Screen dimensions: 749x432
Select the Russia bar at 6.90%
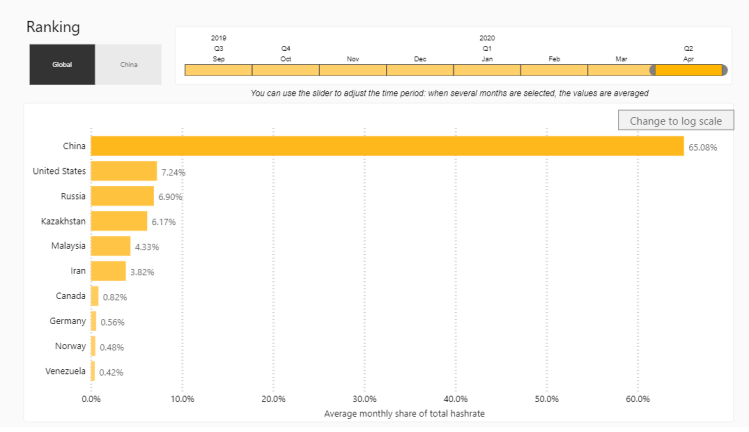[122, 196]
